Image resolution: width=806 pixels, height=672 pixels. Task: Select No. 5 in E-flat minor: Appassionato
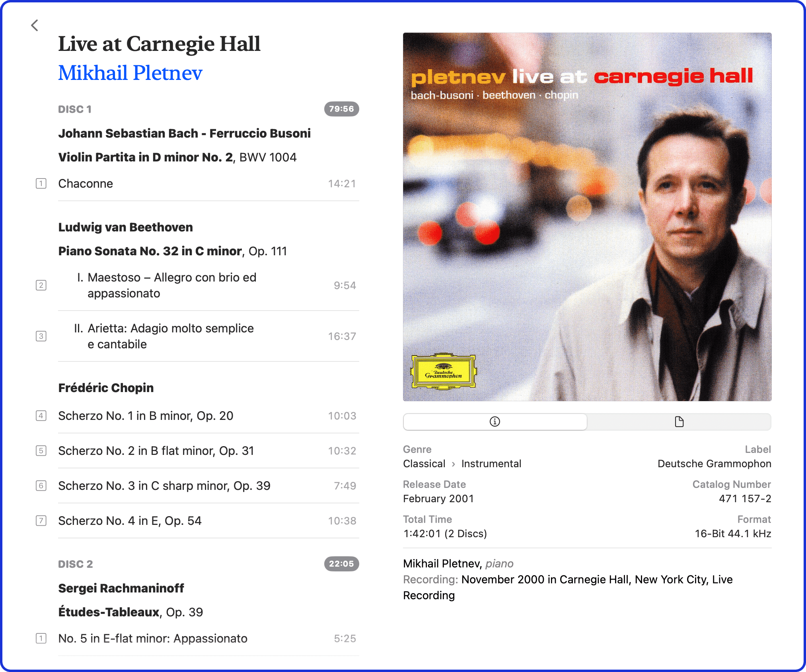(153, 639)
